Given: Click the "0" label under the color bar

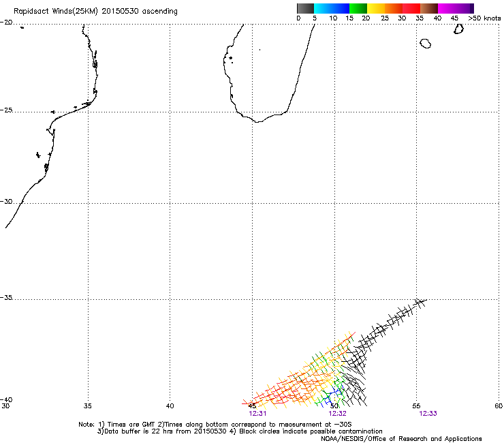Looking at the screenshot, I should [x=298, y=18].
